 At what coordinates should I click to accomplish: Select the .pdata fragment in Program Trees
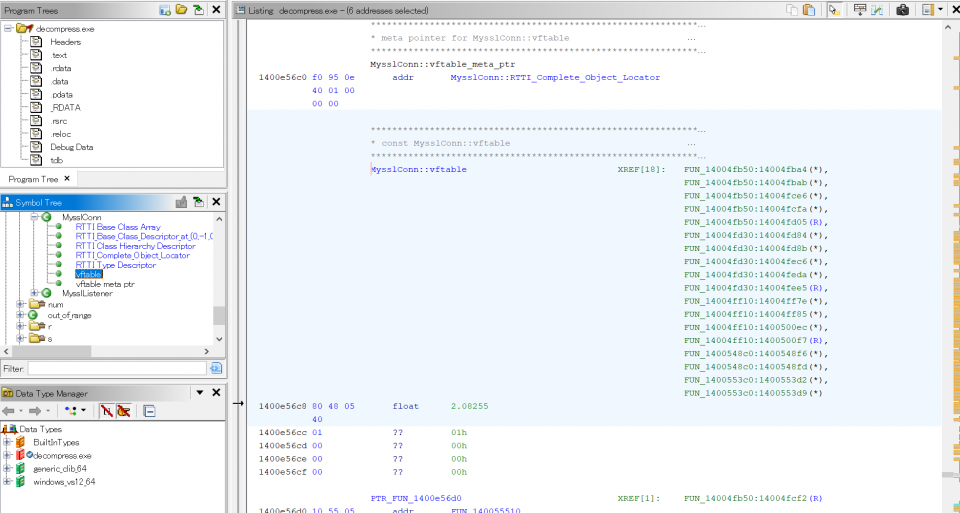[x=61, y=95]
